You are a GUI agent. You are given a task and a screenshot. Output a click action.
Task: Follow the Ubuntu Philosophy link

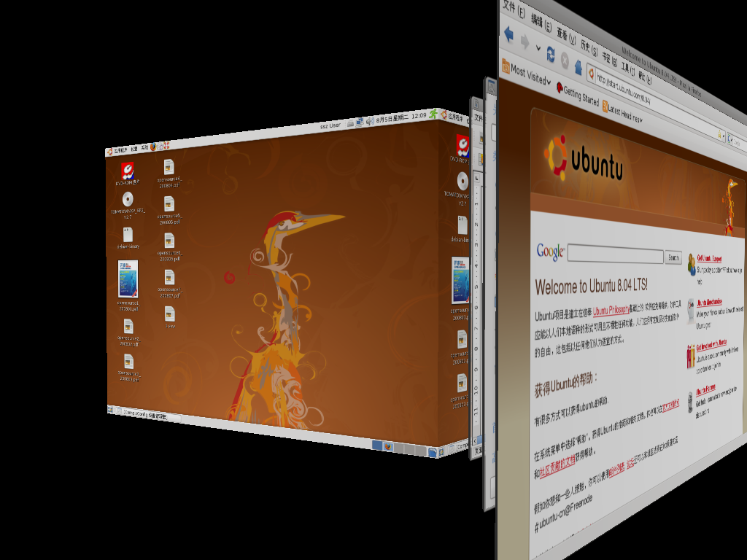tap(611, 311)
